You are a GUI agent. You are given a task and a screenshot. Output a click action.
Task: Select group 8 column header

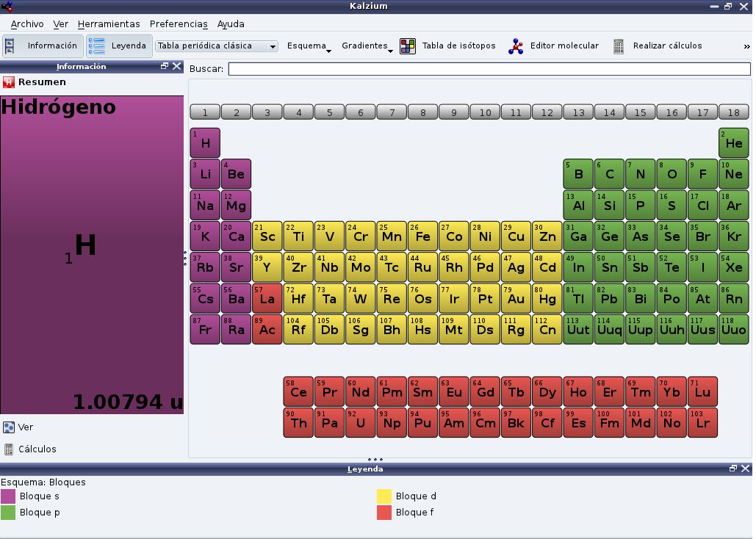pyautogui.click(x=423, y=112)
